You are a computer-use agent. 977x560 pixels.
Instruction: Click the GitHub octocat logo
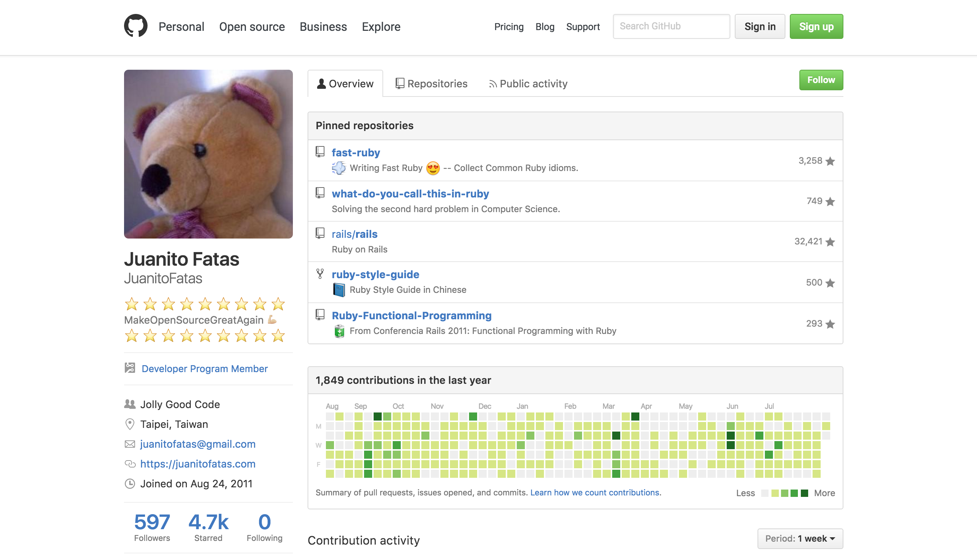[x=136, y=26]
